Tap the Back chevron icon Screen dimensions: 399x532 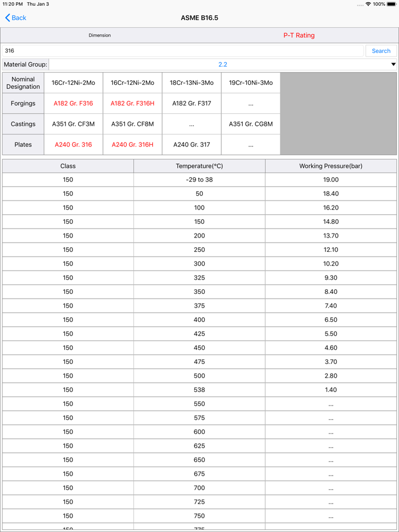(x=8, y=18)
